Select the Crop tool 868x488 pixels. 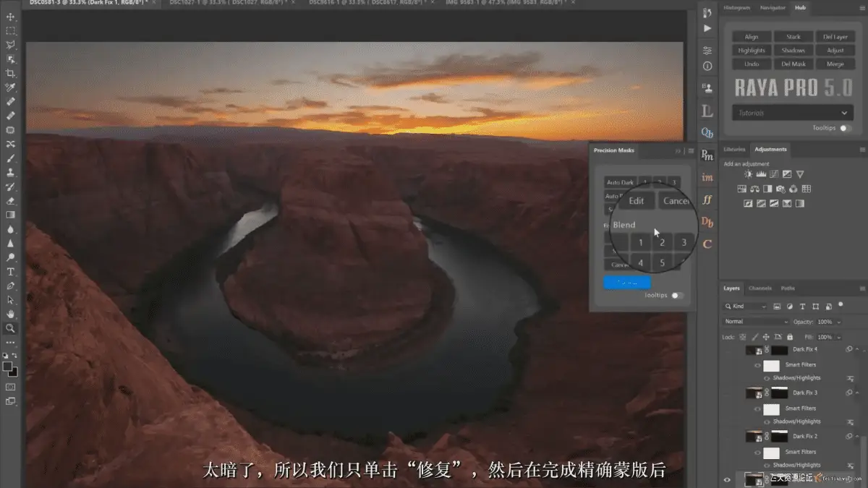(11, 73)
